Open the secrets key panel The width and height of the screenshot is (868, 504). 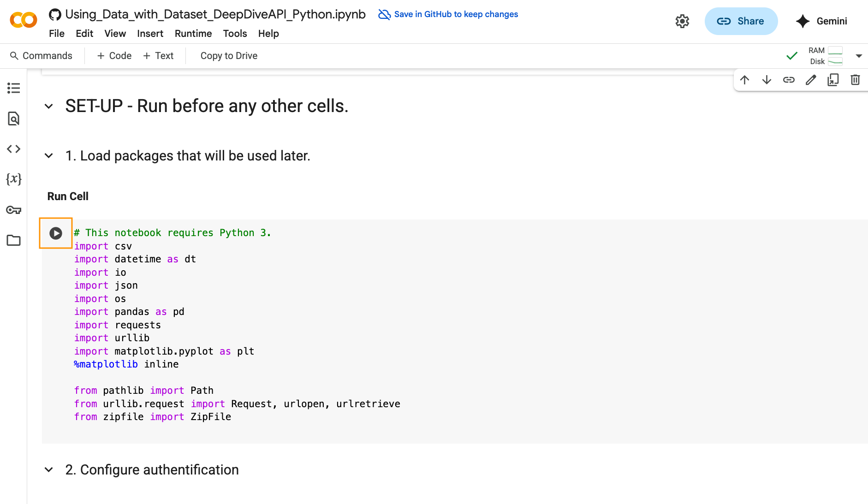pos(14,210)
